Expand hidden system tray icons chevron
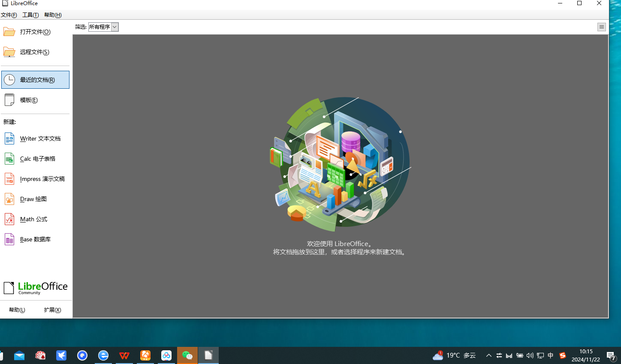Viewport: 621px width, 364px height. pos(488,355)
